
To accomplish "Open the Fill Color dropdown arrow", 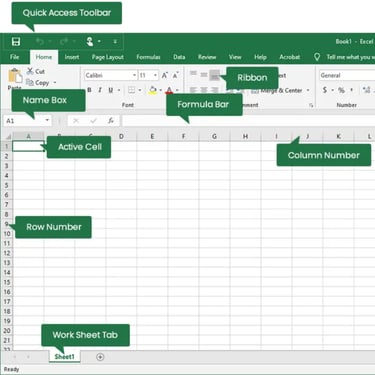I will pos(161,90).
